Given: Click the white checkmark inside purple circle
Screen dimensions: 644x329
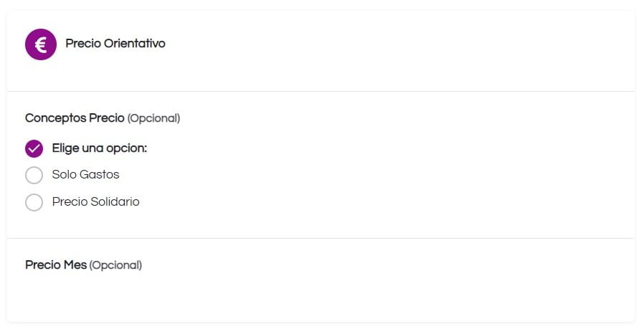Looking at the screenshot, I should pos(34,148).
